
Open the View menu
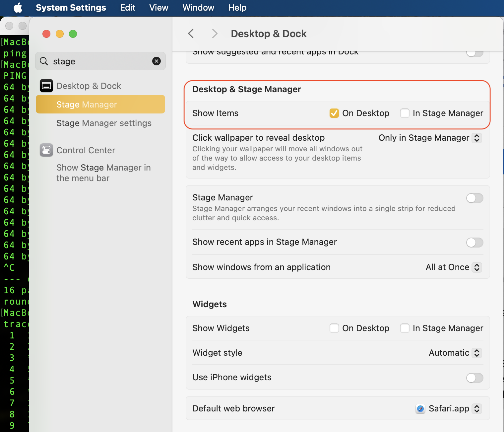(159, 8)
